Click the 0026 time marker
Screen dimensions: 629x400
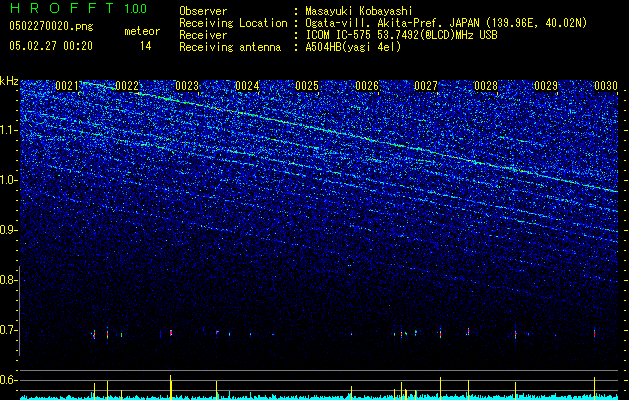367,86
